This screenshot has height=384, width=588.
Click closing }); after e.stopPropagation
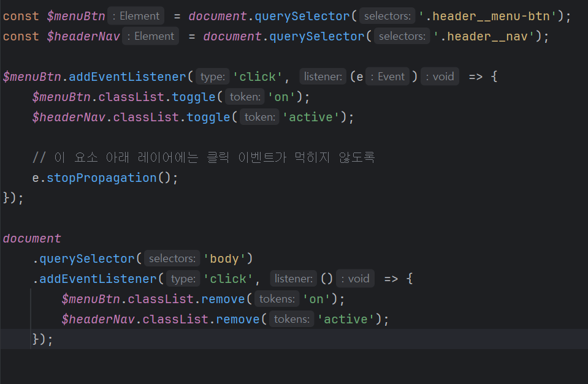(13, 197)
